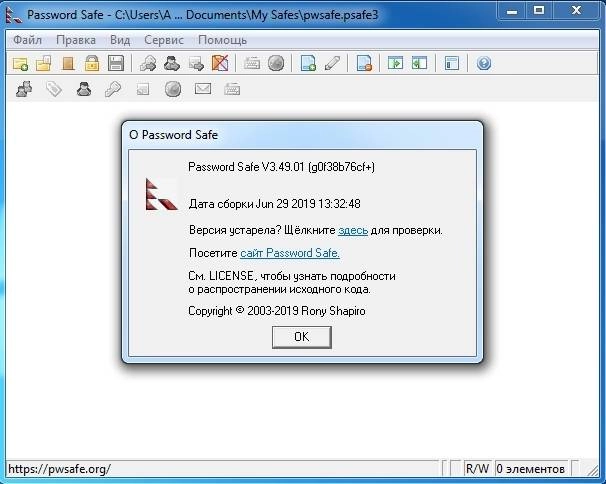The height and width of the screenshot is (484, 606).
Task: Open the Правка menu
Action: pos(76,40)
